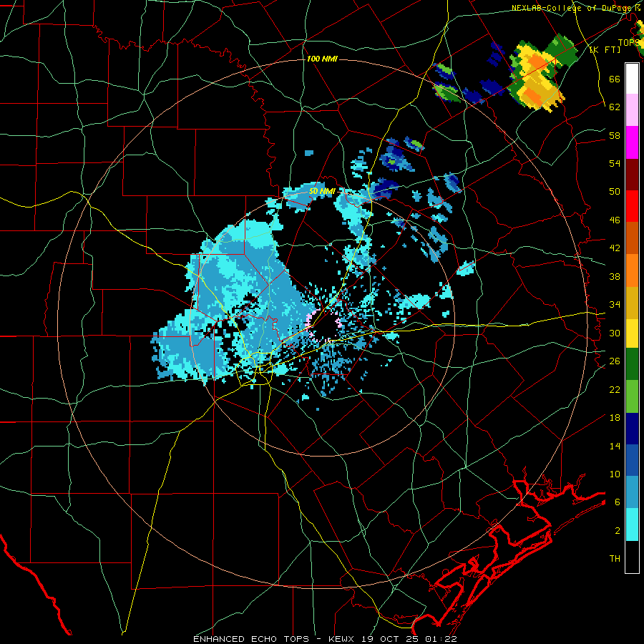
Task: Click the legend value '58'
Action: point(615,135)
